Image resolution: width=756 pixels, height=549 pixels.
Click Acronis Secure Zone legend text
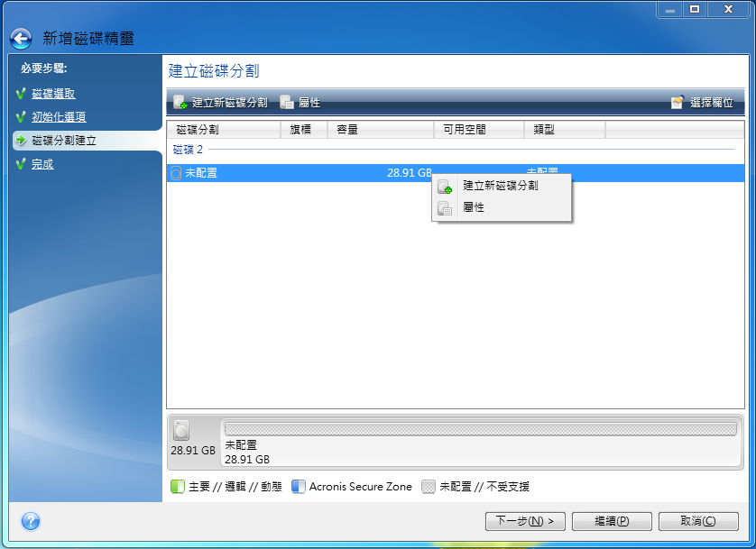[x=361, y=487]
